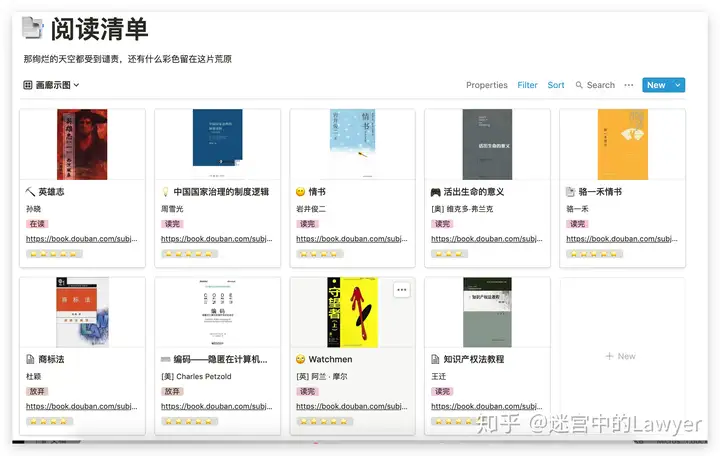Click the 阅读清单 page icon
This screenshot has height=456, width=720.
point(32,28)
